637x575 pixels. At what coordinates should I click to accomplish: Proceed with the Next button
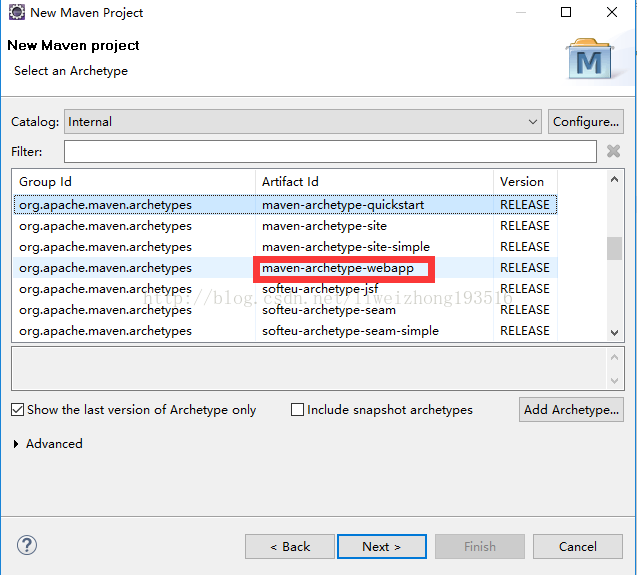(x=381, y=547)
